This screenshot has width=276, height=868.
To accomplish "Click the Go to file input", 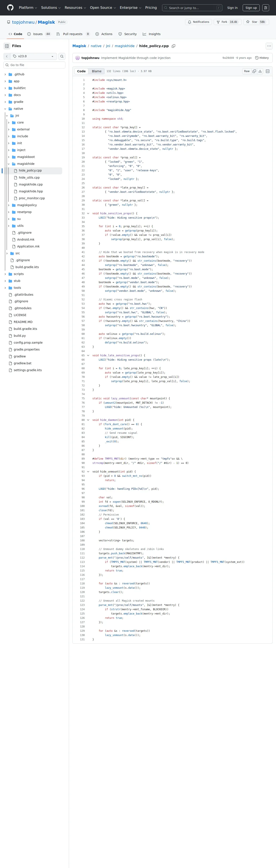I will [x=34, y=65].
